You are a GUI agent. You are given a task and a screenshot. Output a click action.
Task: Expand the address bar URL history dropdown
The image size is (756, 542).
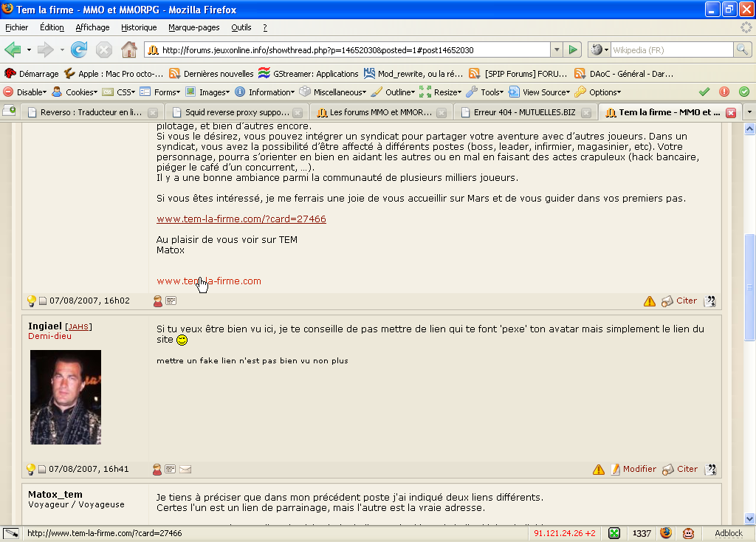[x=557, y=49]
